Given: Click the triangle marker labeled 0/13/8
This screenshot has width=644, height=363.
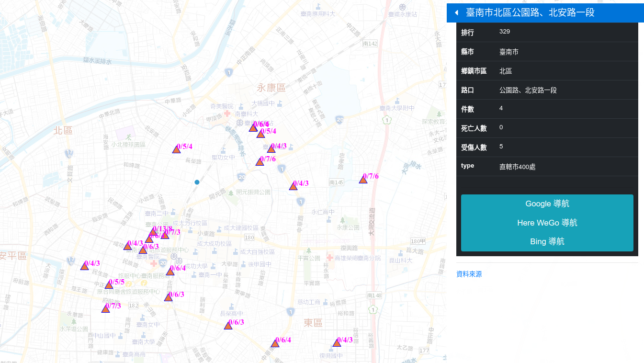Looking at the screenshot, I should click(153, 232).
